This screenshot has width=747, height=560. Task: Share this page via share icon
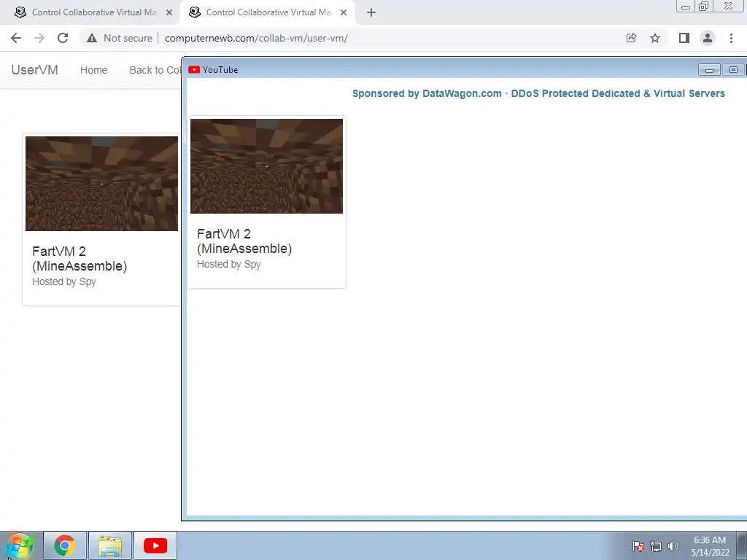pos(631,38)
